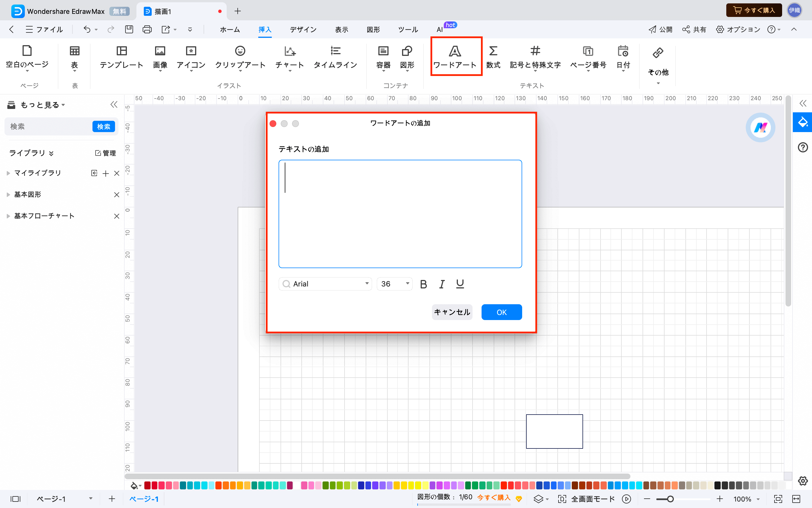Click the text area in word art dialog
The height and width of the screenshot is (508, 812).
(400, 214)
